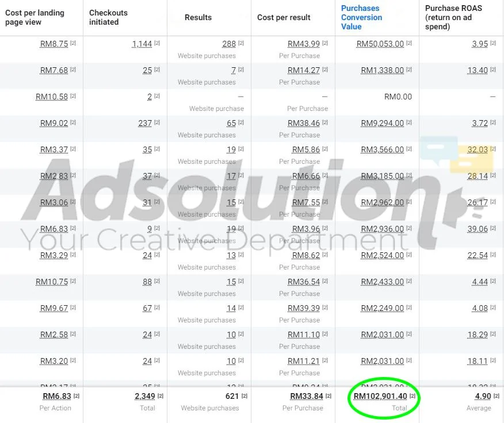504x423 pixels.
Task: Select the 4.44 ROAS value
Action: [x=480, y=282]
